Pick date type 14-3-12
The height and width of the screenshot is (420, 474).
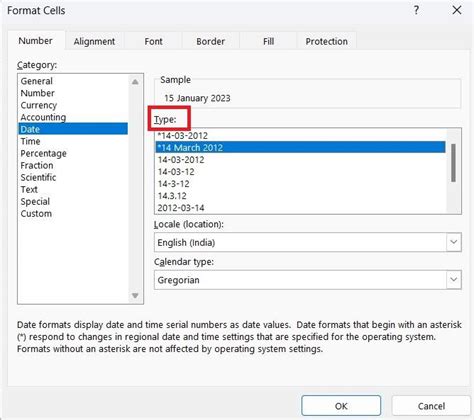tap(301, 184)
